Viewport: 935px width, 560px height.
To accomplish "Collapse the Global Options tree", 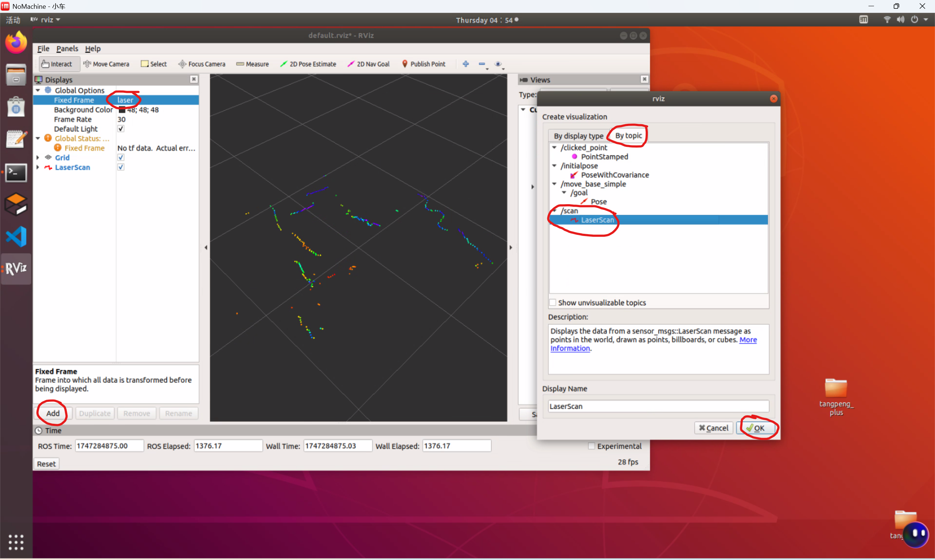I will coord(38,90).
